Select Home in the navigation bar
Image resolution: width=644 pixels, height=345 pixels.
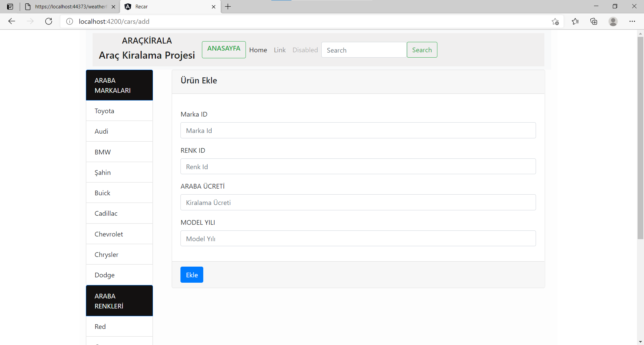258,50
